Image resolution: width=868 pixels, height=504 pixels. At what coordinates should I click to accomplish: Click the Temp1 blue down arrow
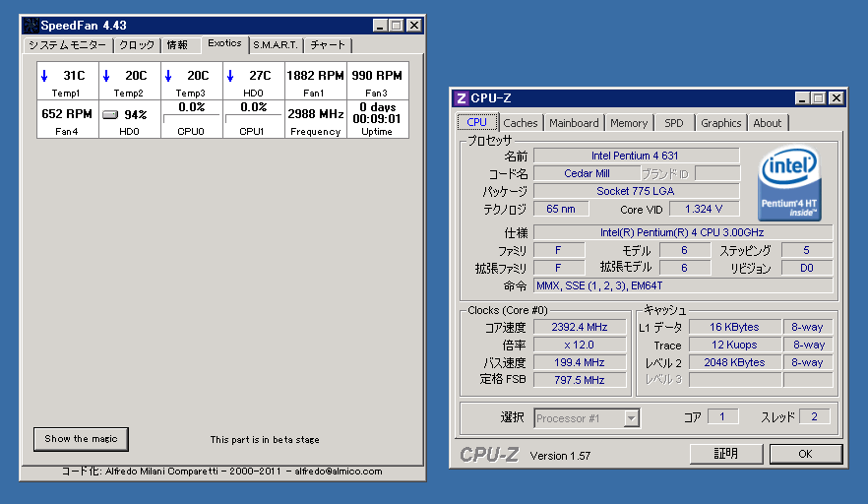click(45, 76)
